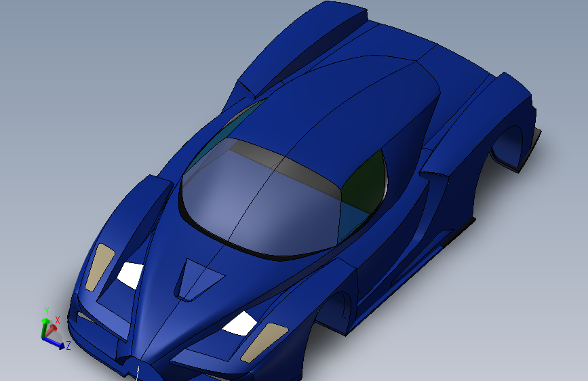Click the green Y axis of triad
The height and width of the screenshot is (381, 588).
(45, 326)
